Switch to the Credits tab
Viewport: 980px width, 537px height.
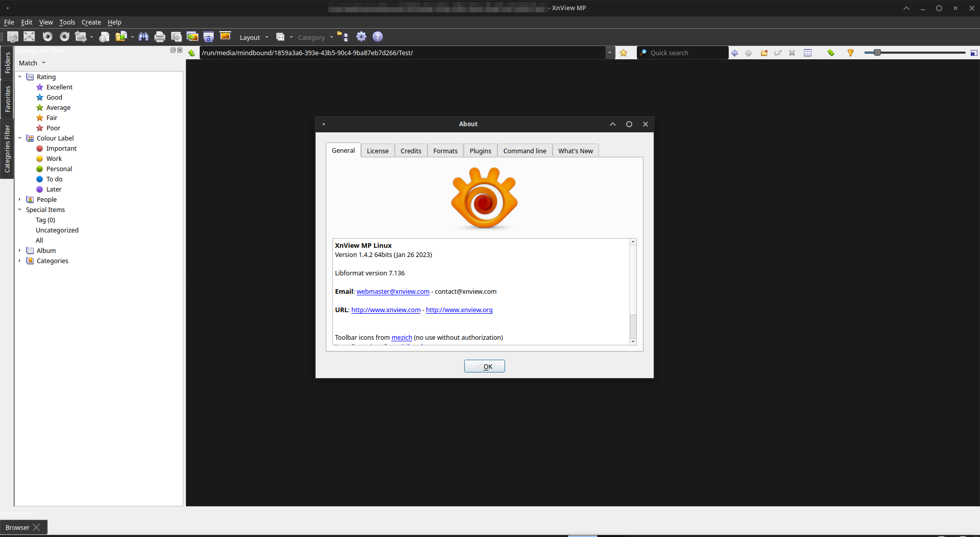pyautogui.click(x=411, y=151)
